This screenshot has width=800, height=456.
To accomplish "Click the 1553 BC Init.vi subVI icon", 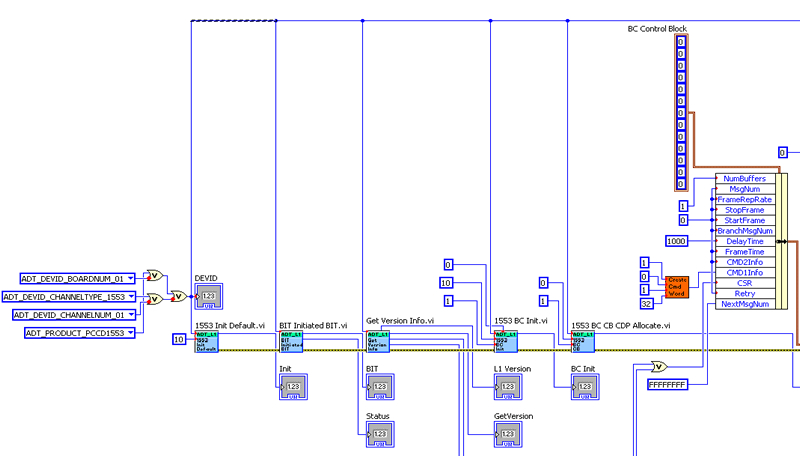I will [505, 342].
